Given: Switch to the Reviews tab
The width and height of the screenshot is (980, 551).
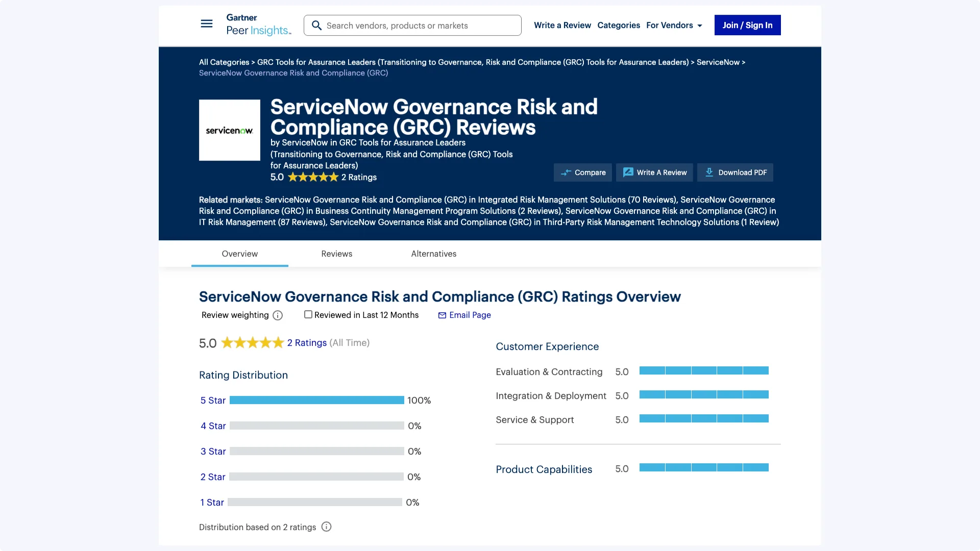Looking at the screenshot, I should tap(336, 254).
